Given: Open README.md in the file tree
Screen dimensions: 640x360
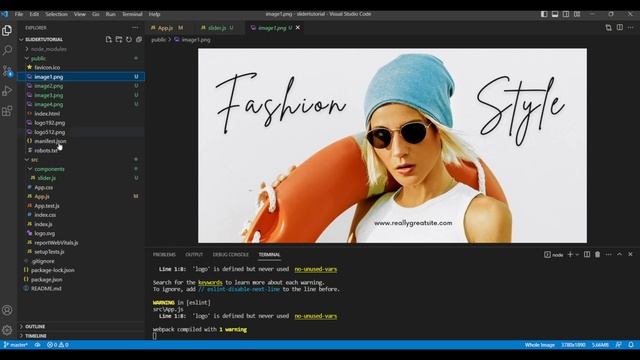Looking at the screenshot, I should tap(81, 289).
